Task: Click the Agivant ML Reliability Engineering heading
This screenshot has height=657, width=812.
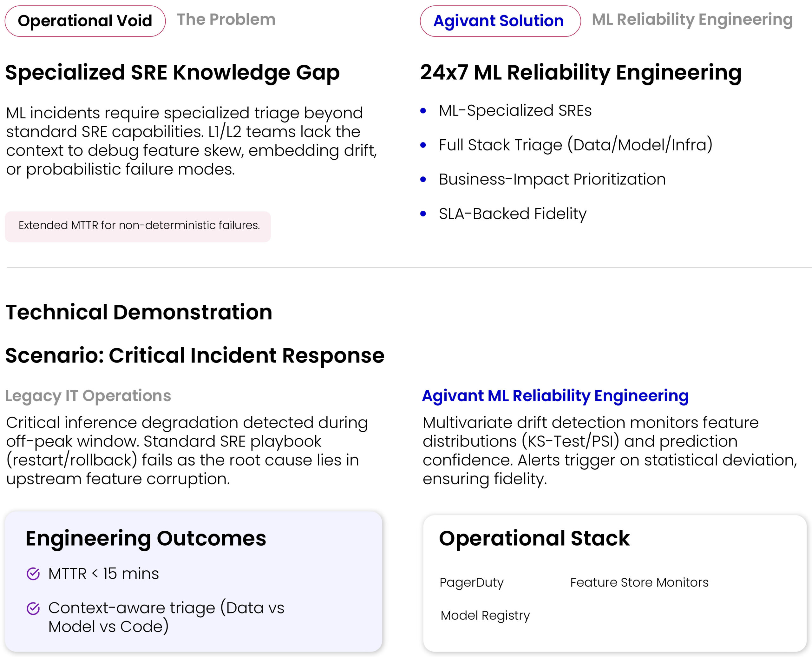Action: [555, 396]
